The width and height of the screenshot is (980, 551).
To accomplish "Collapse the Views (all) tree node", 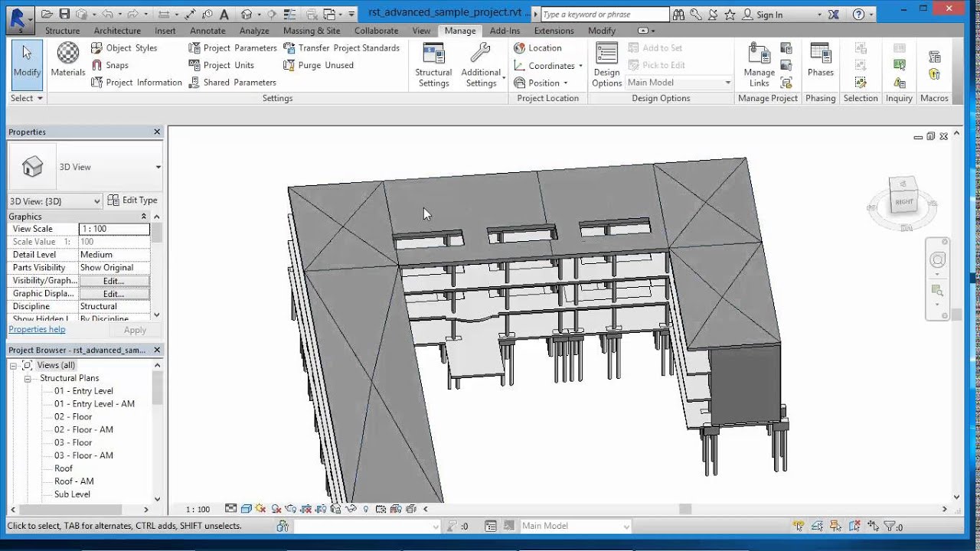I will tap(14, 366).
